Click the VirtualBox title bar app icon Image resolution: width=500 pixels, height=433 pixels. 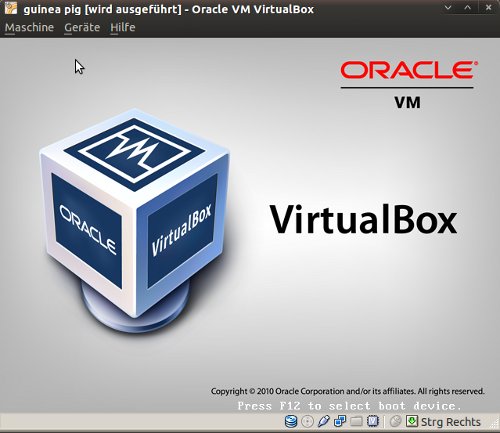coord(11,8)
